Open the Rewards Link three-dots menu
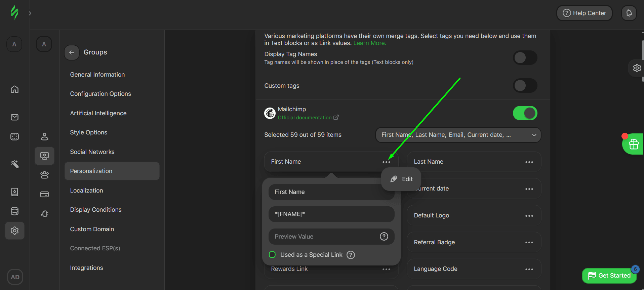Screen dimensions: 644x290 (386, 269)
